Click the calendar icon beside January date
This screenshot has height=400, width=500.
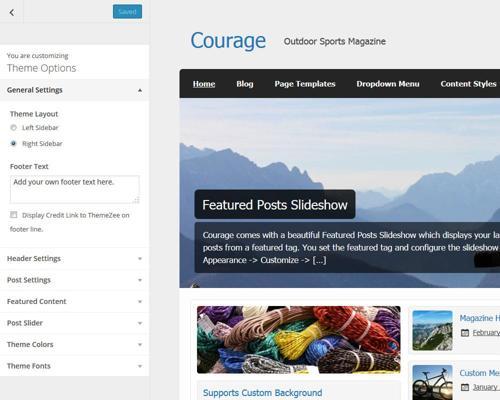465,387
